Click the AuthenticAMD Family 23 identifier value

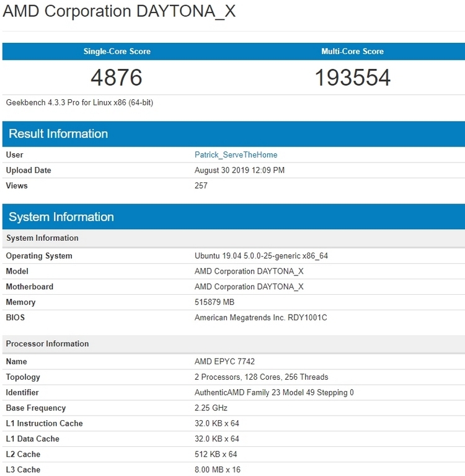pyautogui.click(x=274, y=392)
